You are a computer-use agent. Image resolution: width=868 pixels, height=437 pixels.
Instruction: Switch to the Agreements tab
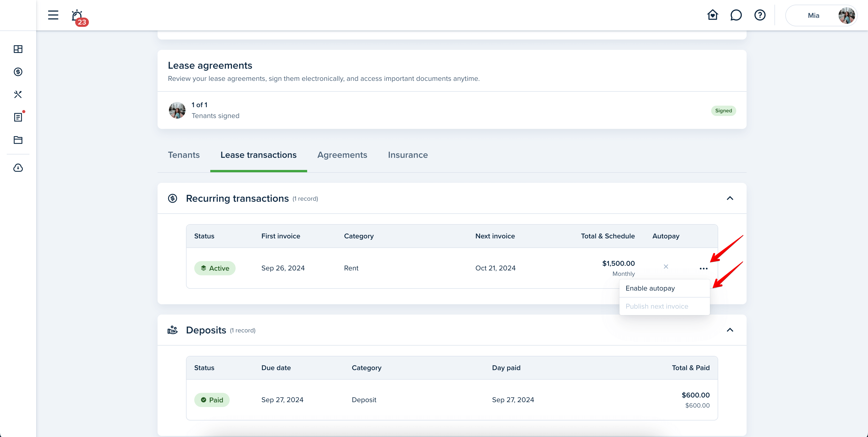342,155
